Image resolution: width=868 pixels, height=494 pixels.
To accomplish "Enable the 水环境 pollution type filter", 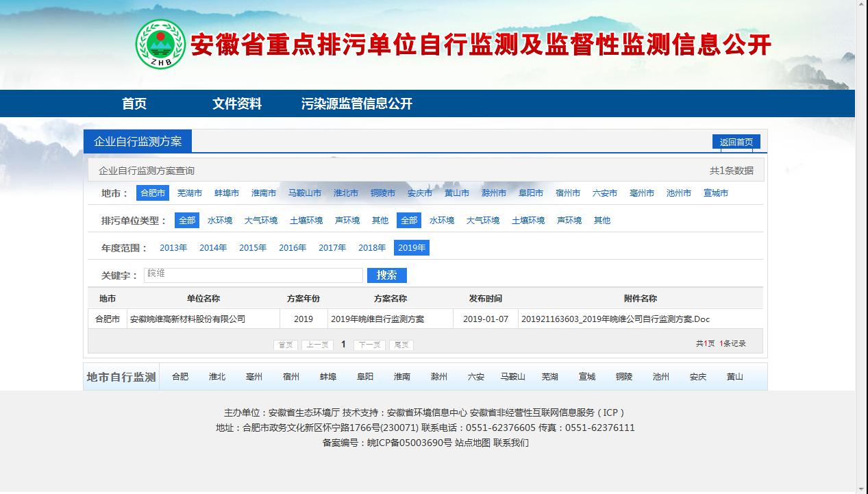I will pos(221,220).
